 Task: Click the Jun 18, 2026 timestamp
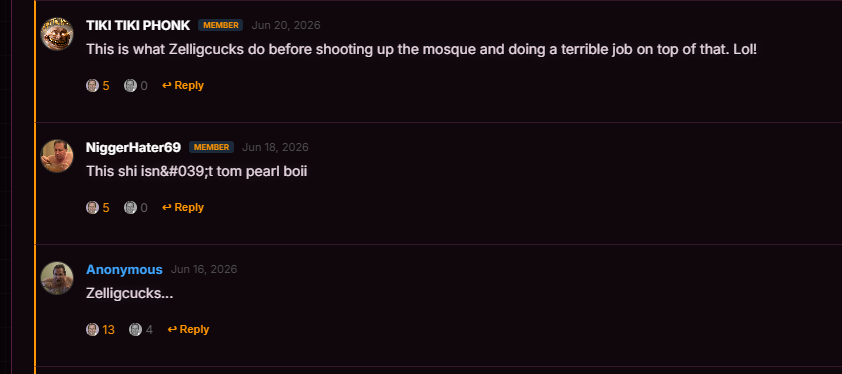[x=275, y=147]
